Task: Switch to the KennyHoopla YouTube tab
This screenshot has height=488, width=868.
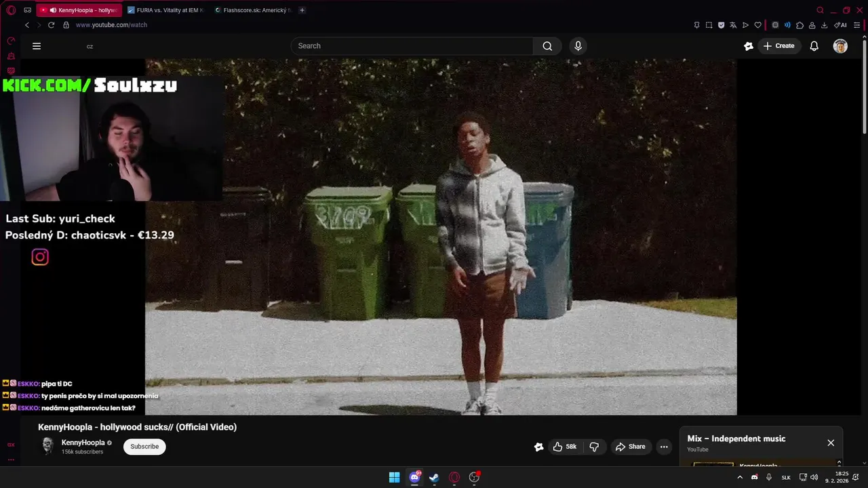Action: click(x=80, y=10)
